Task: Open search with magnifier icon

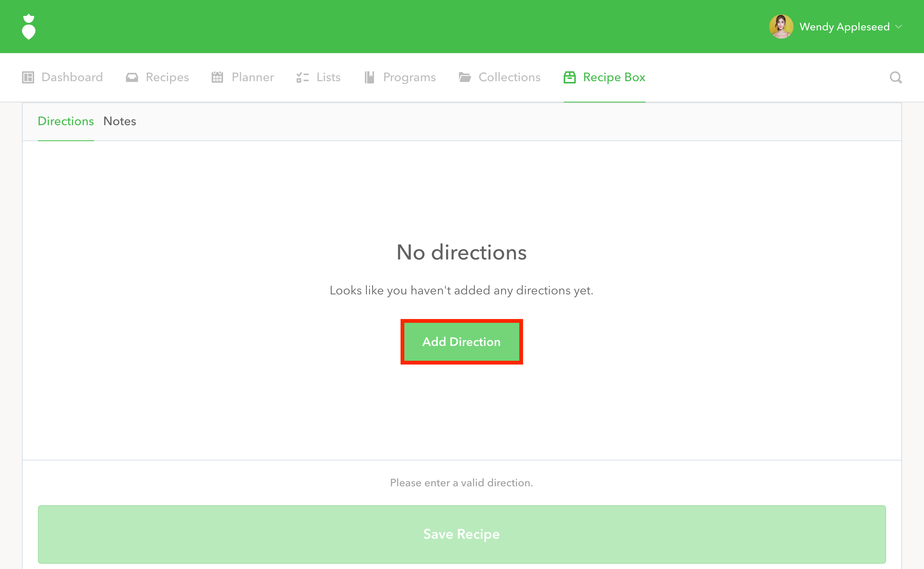Action: (x=896, y=77)
